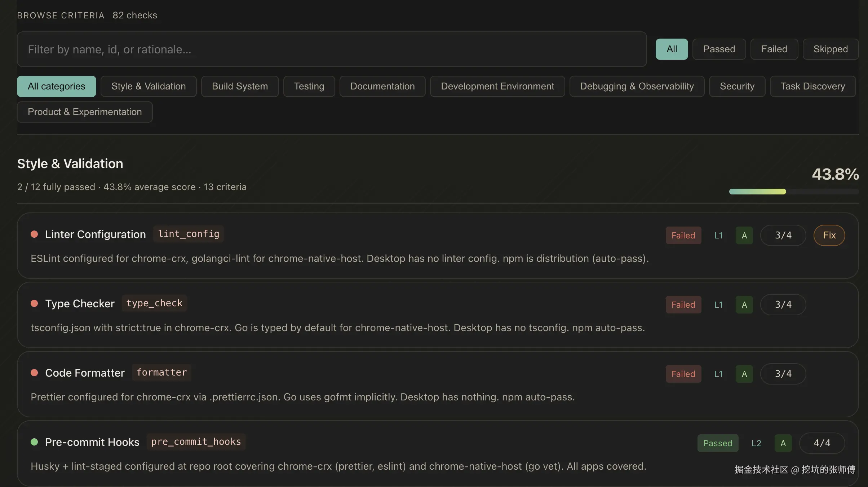Click the L1 level on Code Formatter
The image size is (868, 487).
718,374
